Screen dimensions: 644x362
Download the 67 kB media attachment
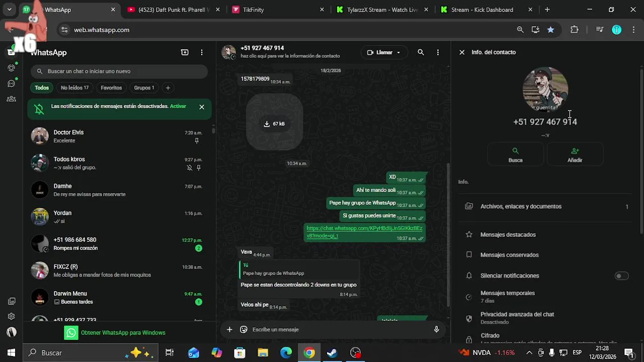274,124
